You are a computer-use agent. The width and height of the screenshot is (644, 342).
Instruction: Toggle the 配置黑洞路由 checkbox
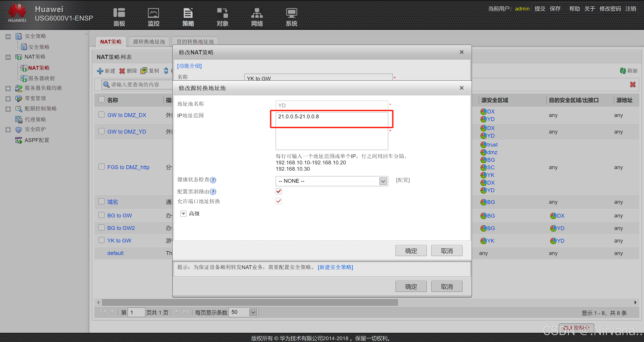pos(279,191)
